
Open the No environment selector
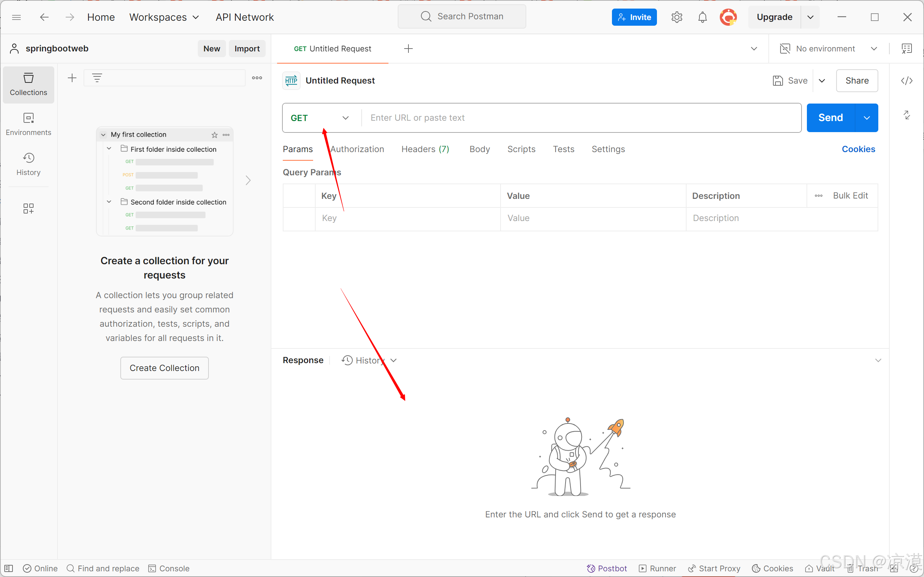pos(829,49)
